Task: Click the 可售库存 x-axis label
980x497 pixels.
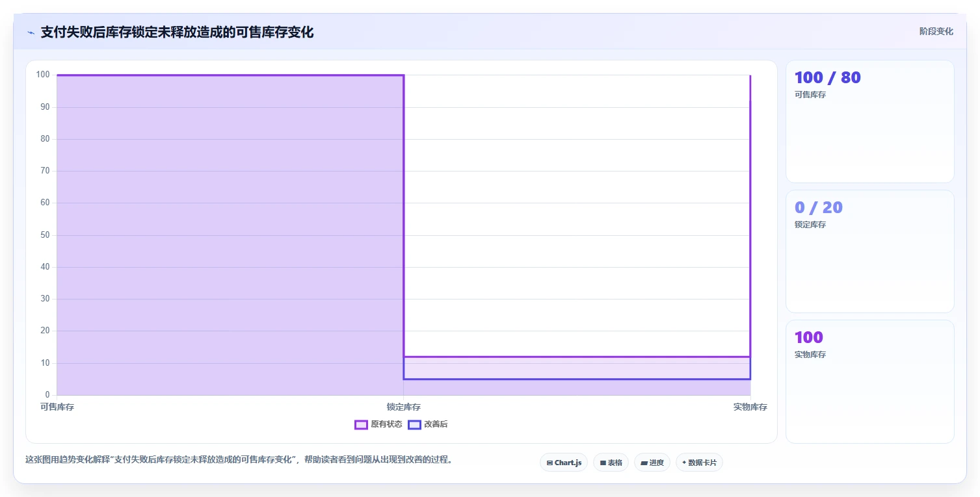Action: coord(57,407)
